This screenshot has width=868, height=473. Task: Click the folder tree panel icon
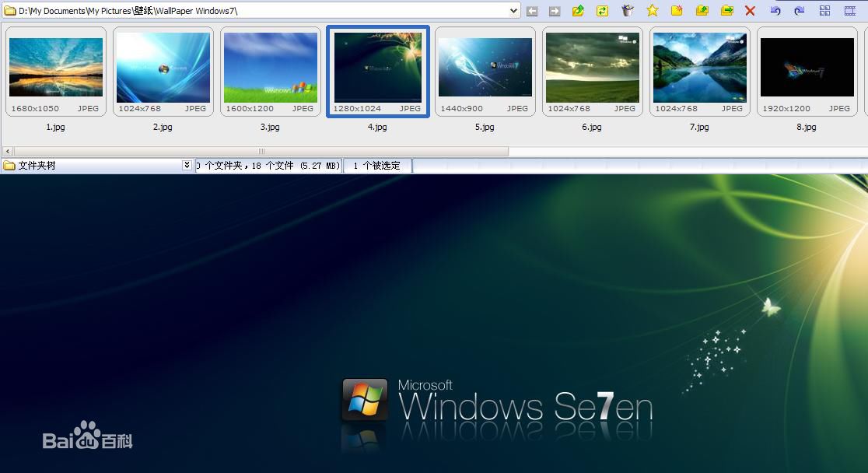[9, 165]
